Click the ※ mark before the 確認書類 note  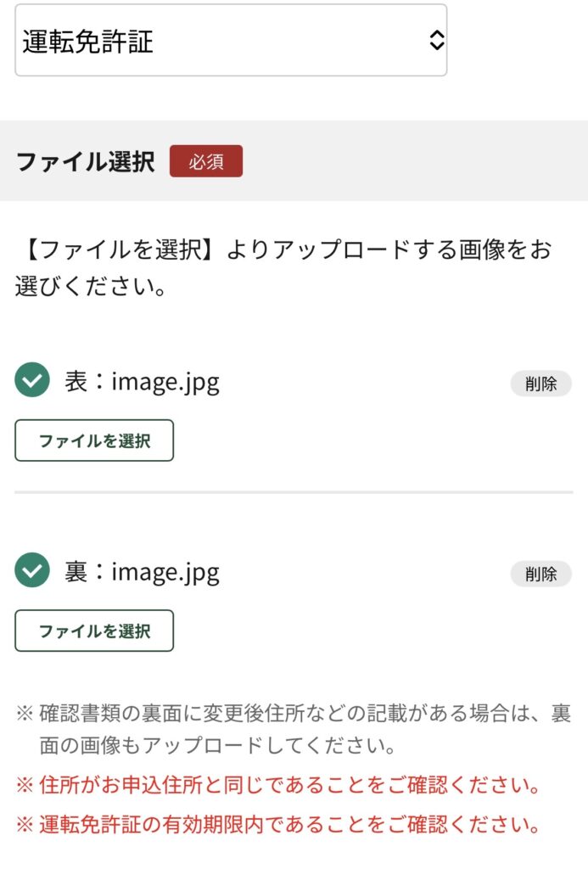coord(24,714)
